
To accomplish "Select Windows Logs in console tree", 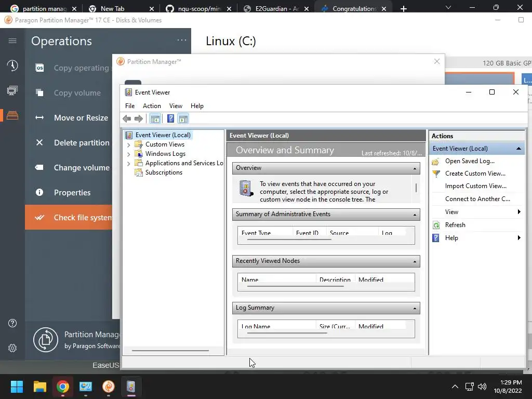I will coord(165,154).
